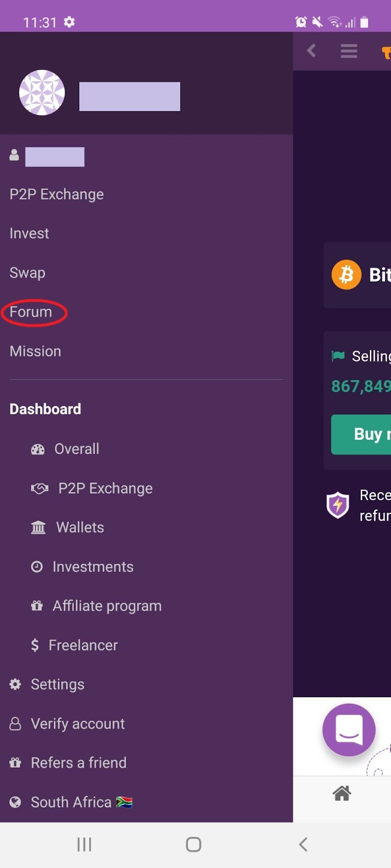Tap the gift icon for Affiliate program
391x868 pixels.
click(37, 606)
